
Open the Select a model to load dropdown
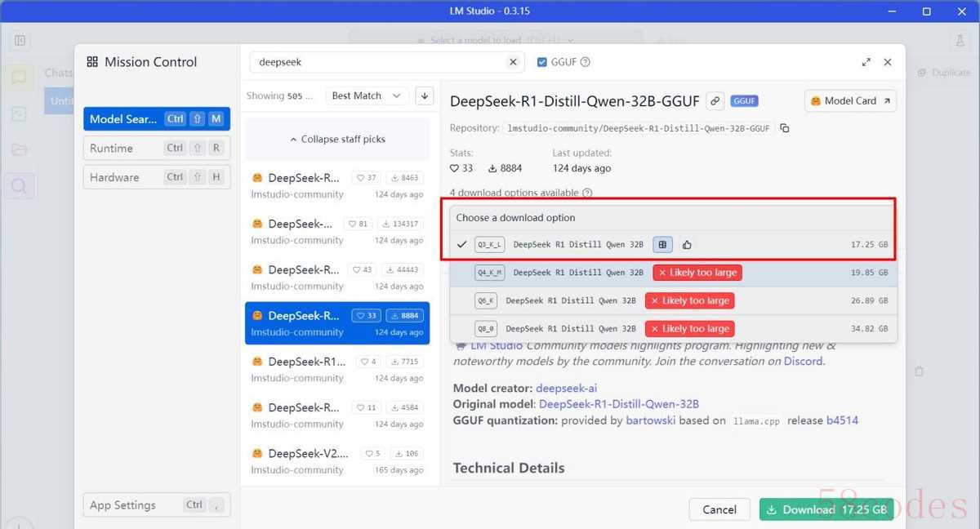pyautogui.click(x=496, y=40)
